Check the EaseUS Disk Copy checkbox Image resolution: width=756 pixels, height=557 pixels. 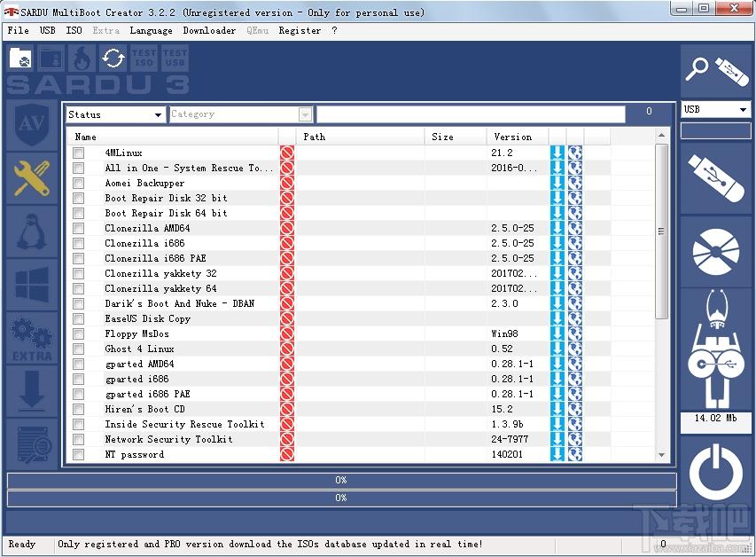79,318
